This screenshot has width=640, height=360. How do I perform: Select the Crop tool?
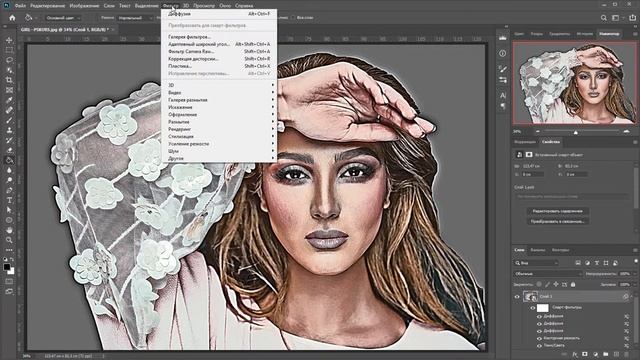[9, 80]
